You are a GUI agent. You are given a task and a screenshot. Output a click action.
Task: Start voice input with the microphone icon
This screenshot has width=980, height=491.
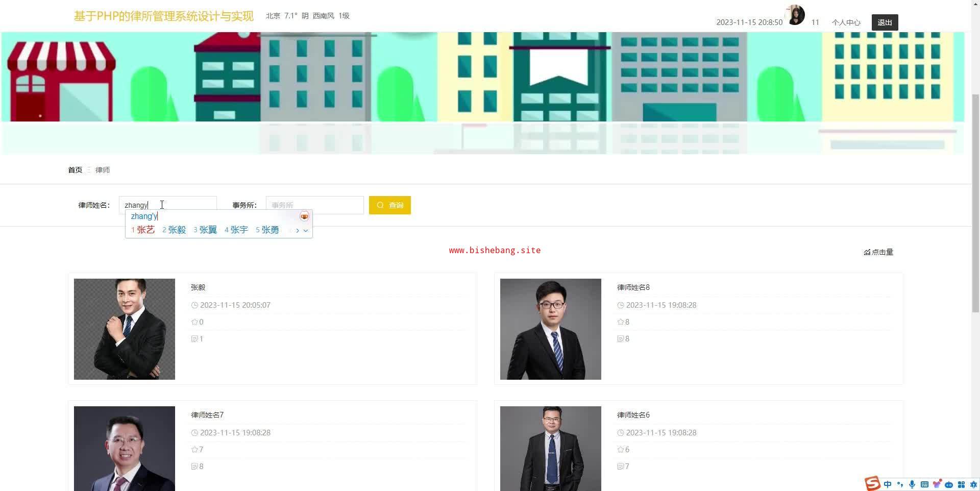912,484
